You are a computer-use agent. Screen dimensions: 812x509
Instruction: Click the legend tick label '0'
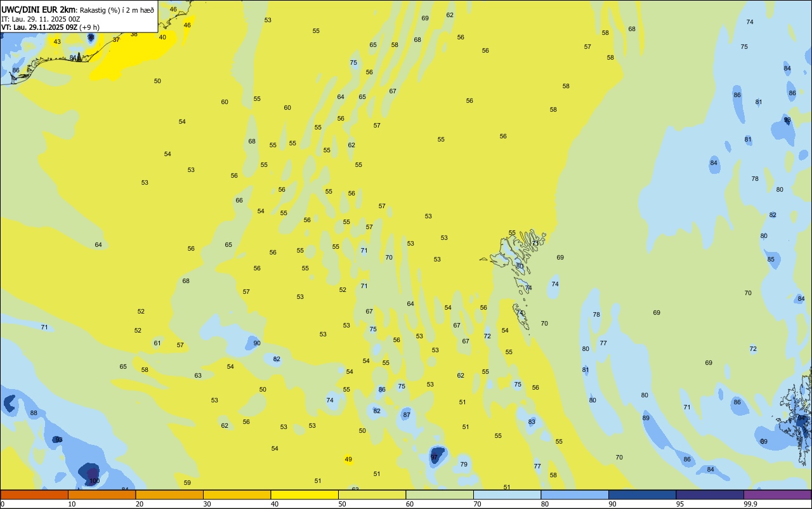tap(3, 504)
